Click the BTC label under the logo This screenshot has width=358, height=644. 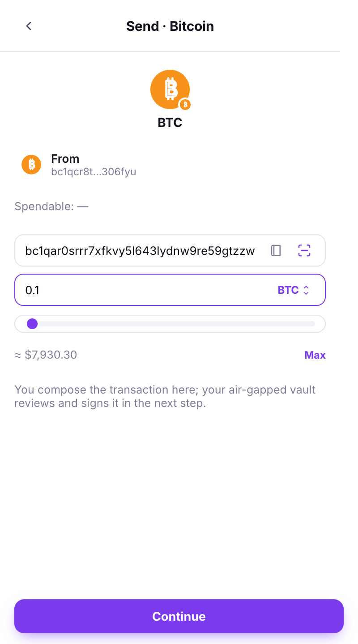tap(170, 123)
